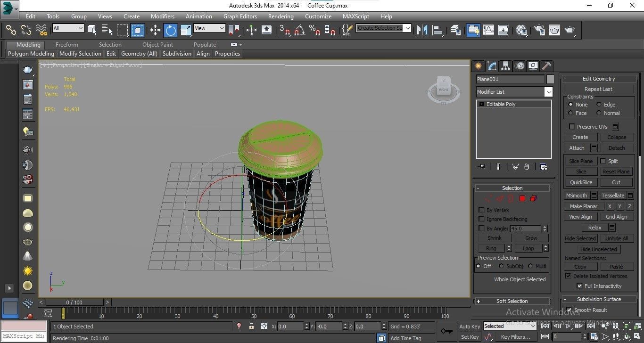Open the Curve Editor
This screenshot has width=644, height=343.
pos(488,30)
